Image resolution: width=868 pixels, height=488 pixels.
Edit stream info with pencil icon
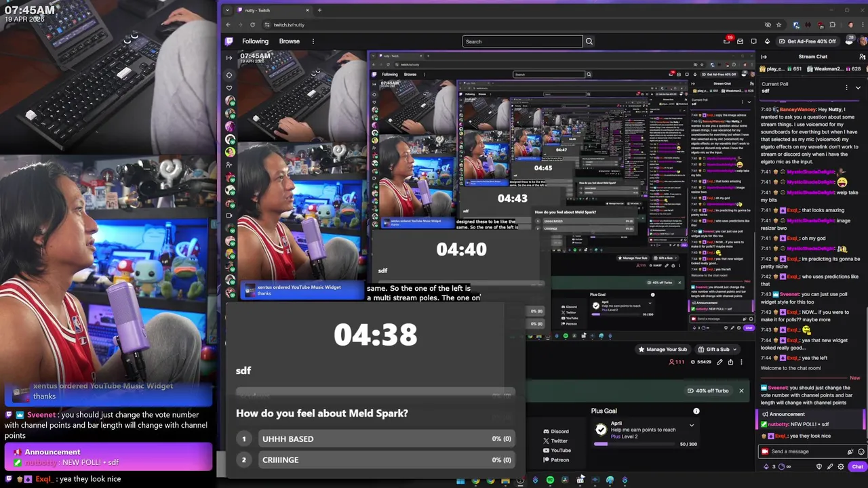tap(719, 362)
